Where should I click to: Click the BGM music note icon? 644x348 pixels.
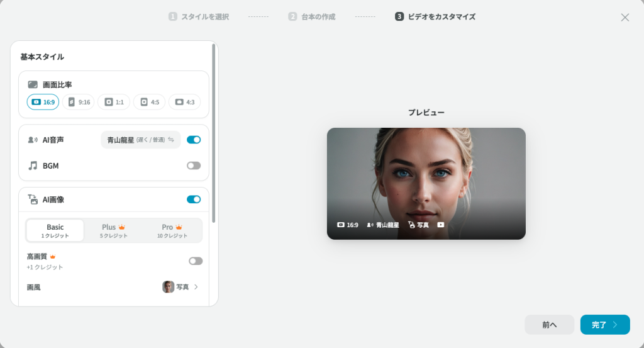click(33, 166)
